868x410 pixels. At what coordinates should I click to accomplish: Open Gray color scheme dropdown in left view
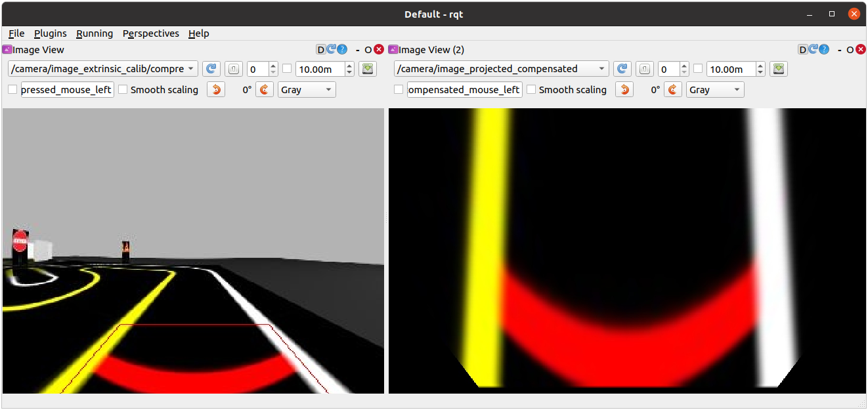pos(307,89)
